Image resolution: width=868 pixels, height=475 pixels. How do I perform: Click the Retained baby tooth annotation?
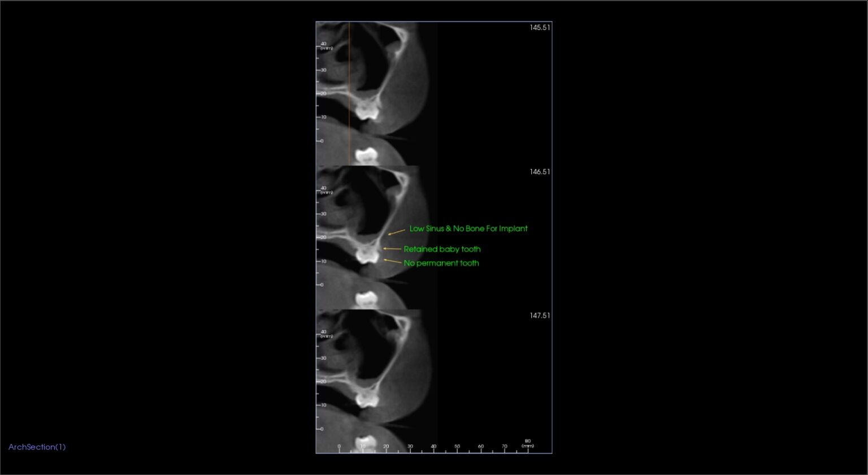pyautogui.click(x=442, y=249)
